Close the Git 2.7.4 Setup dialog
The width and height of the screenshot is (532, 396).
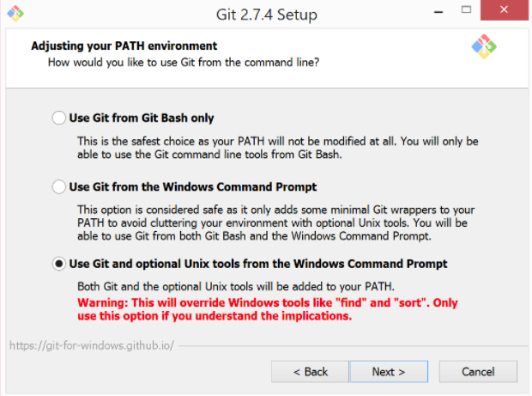click(x=505, y=9)
